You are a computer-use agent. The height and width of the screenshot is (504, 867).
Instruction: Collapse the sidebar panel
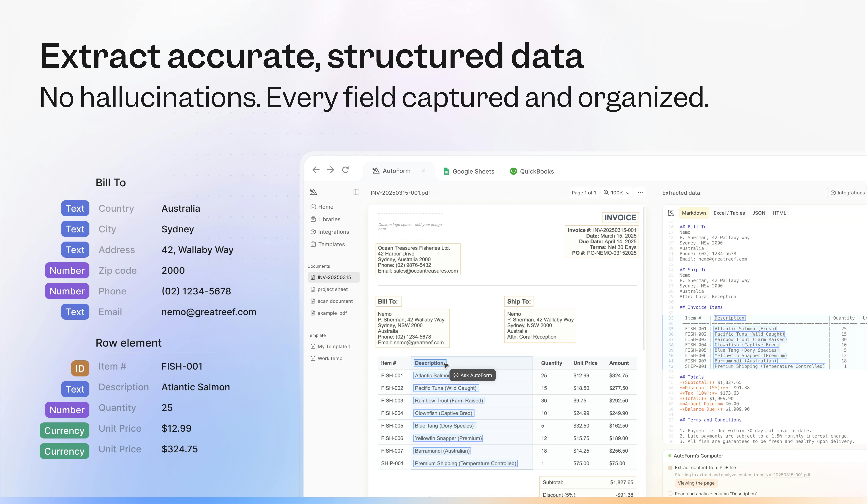pyautogui.click(x=356, y=192)
